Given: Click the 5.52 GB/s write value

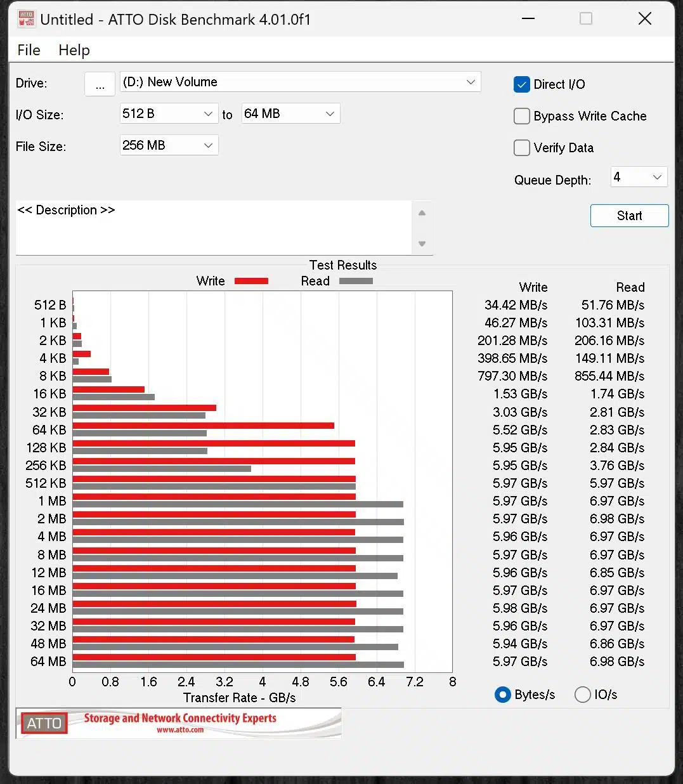Looking at the screenshot, I should tap(520, 430).
